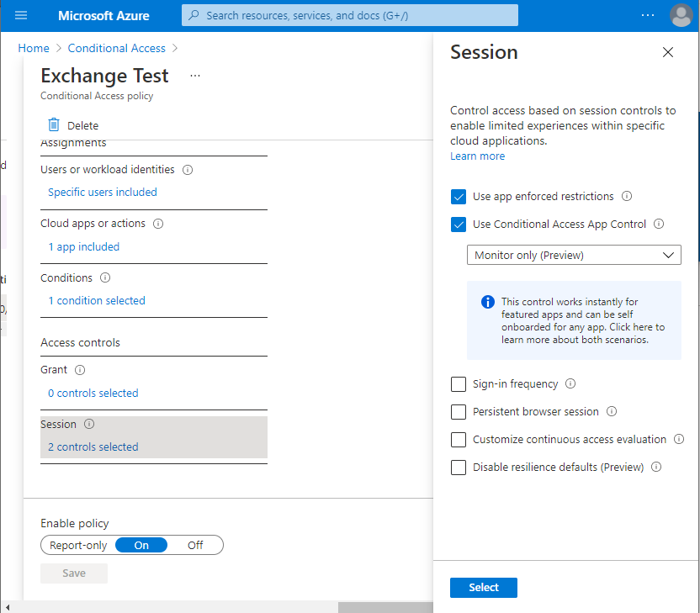700x613 pixels.
Task: Navigate to Home via breadcrumb
Action: 33,48
